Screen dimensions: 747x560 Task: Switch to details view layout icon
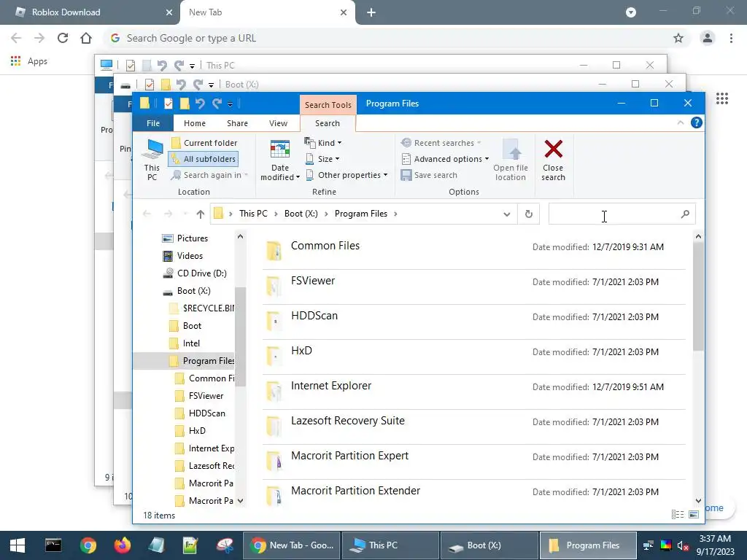click(x=678, y=514)
